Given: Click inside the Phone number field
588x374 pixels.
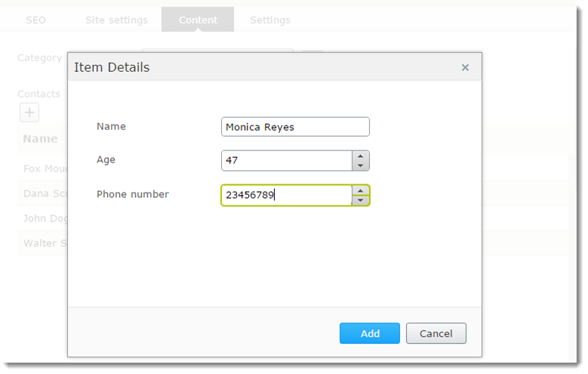Looking at the screenshot, I should point(286,196).
